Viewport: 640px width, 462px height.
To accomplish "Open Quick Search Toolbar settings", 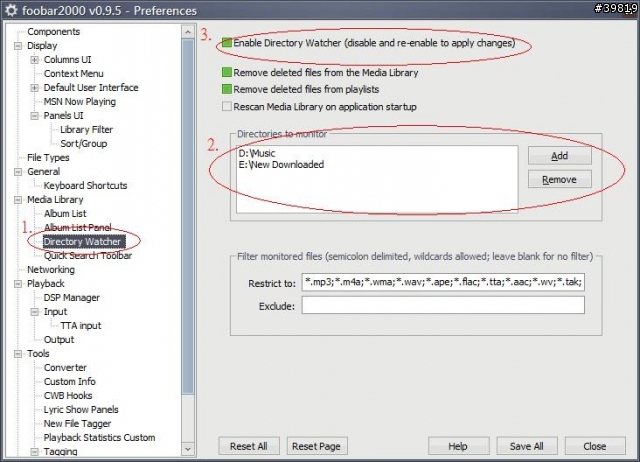I will point(88,255).
